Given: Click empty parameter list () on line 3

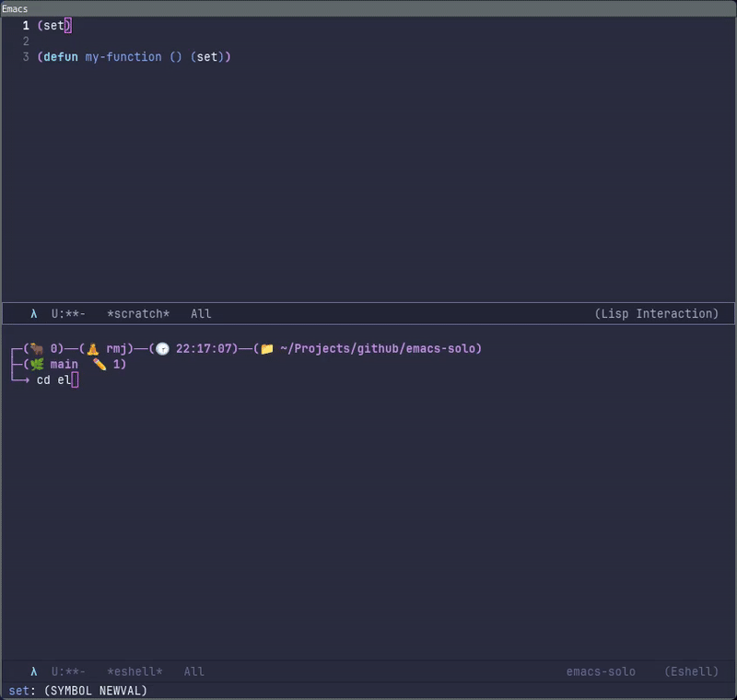Looking at the screenshot, I should point(176,57).
